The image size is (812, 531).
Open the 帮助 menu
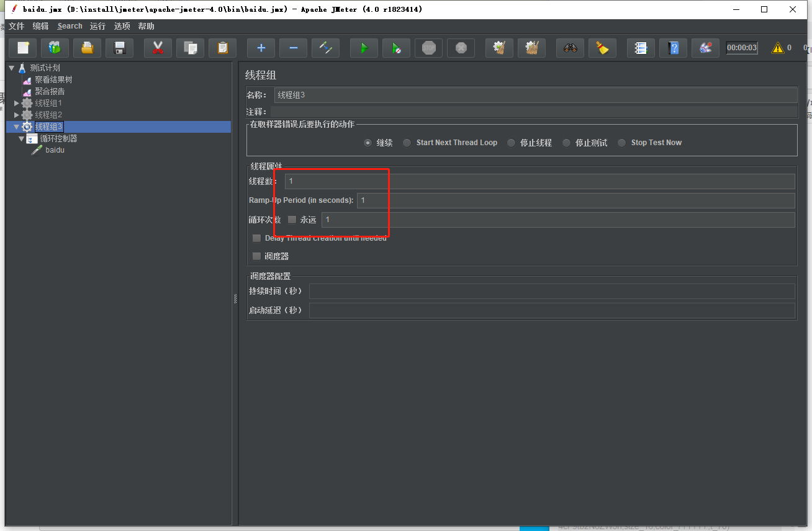coord(147,26)
